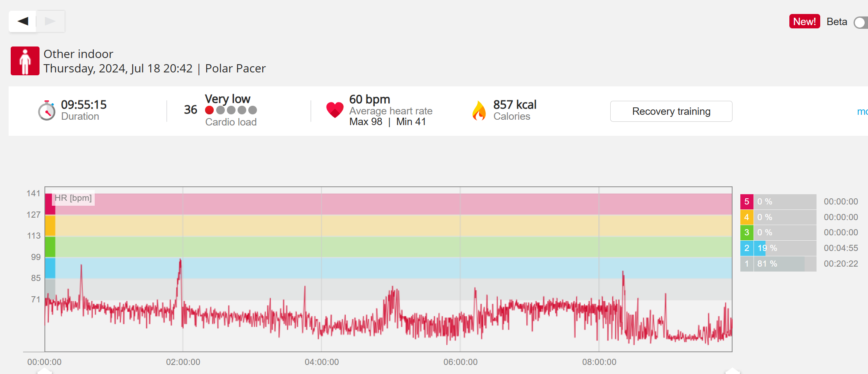Click the calories flame icon

[x=479, y=111]
